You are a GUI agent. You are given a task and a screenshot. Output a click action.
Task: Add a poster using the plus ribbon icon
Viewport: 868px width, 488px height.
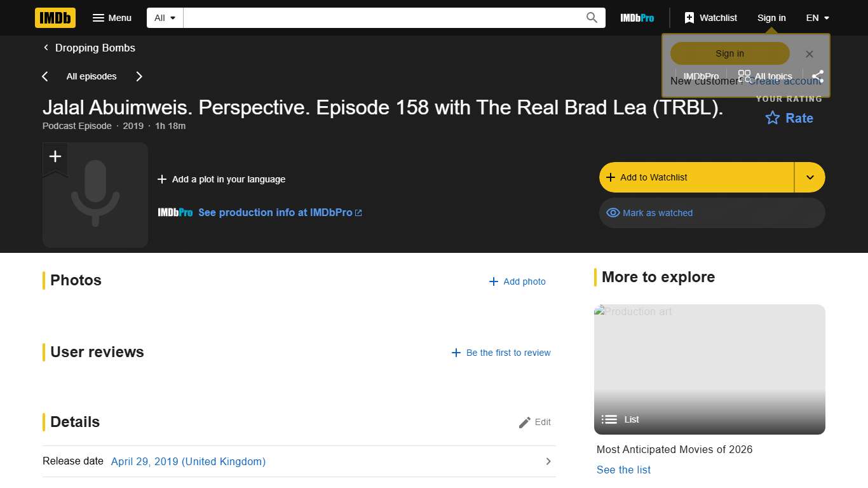point(55,156)
